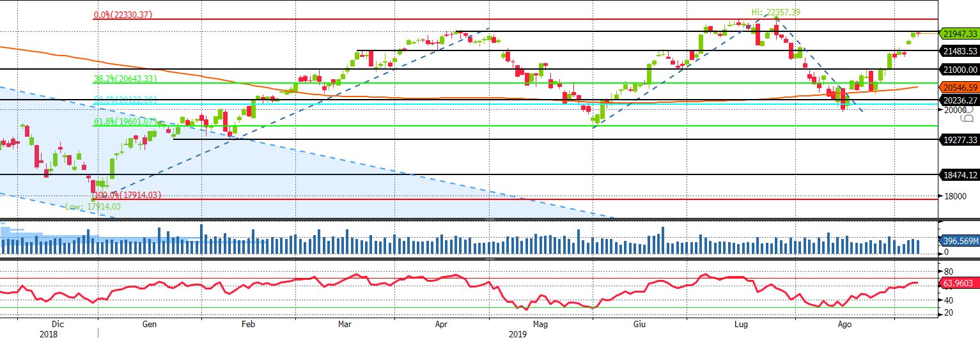980x338 pixels.
Task: Select the red 63.9603 RSI value tag
Action: 958,282
